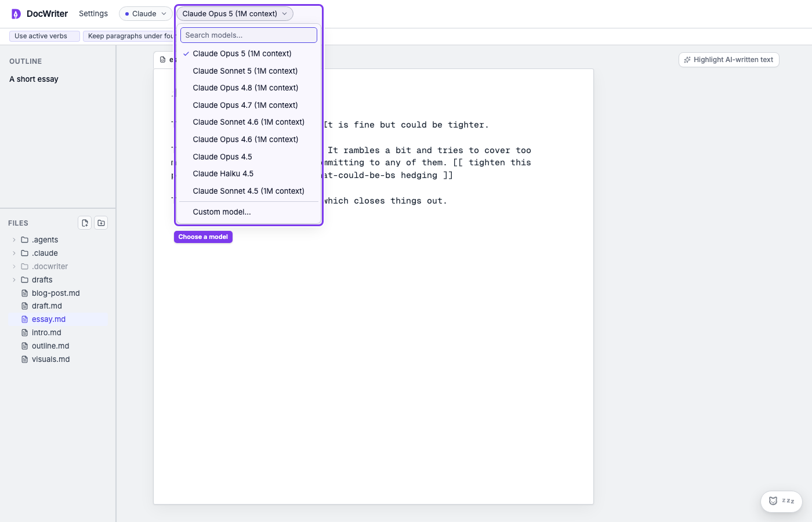Pick Claude Opus 4.6 (1M context)
The width and height of the screenshot is (812, 522).
[x=249, y=139]
